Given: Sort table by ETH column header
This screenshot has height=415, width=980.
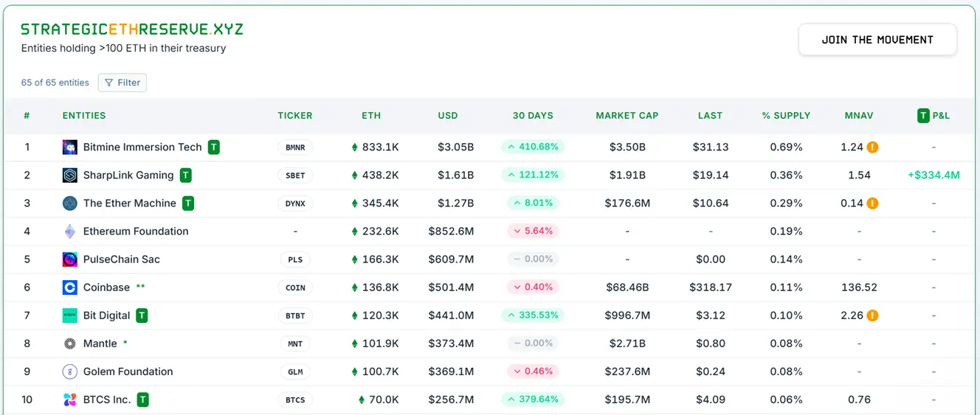Looking at the screenshot, I should 371,116.
